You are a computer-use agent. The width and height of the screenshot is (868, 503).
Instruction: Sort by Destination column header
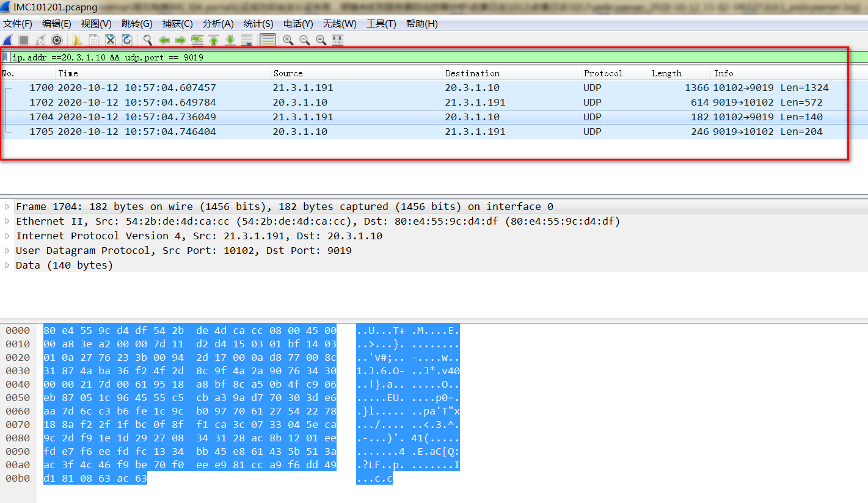512,73
